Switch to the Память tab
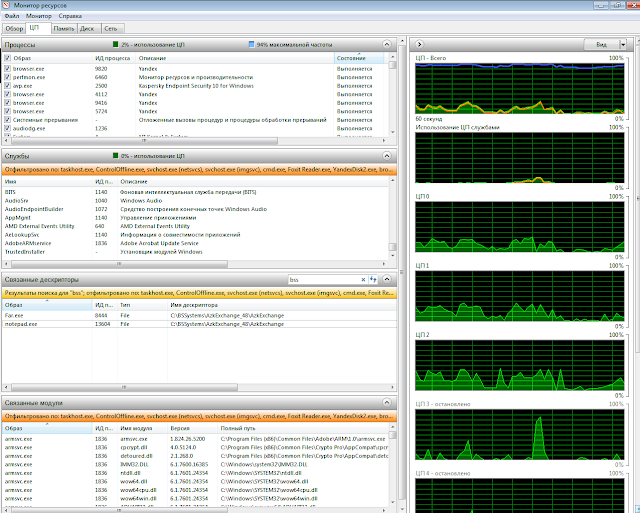 coord(64,29)
